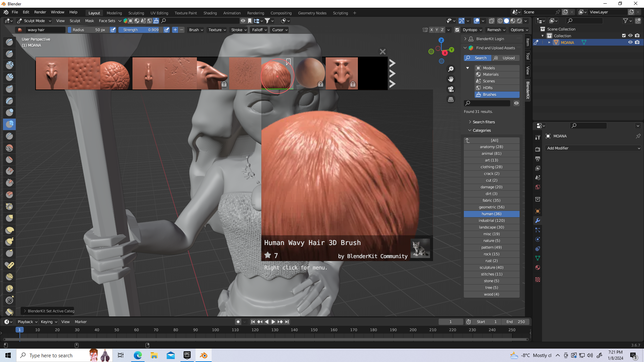
Task: Enable camera rendering for the Collection
Action: (637, 36)
